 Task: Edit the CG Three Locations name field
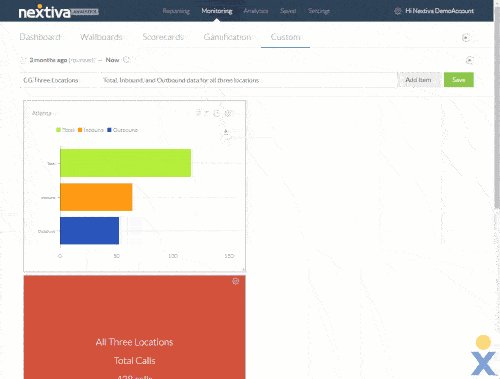(x=58, y=80)
